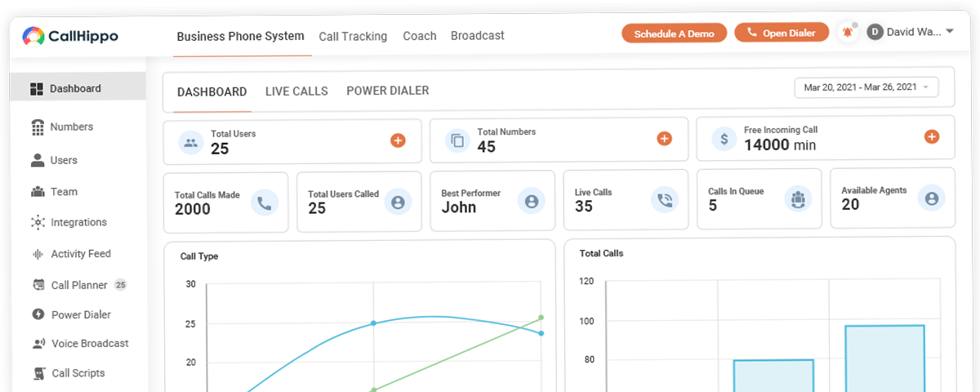Open the date range dropdown Mar 20 - Mar 26
This screenshot has width=980, height=392.
(x=866, y=87)
